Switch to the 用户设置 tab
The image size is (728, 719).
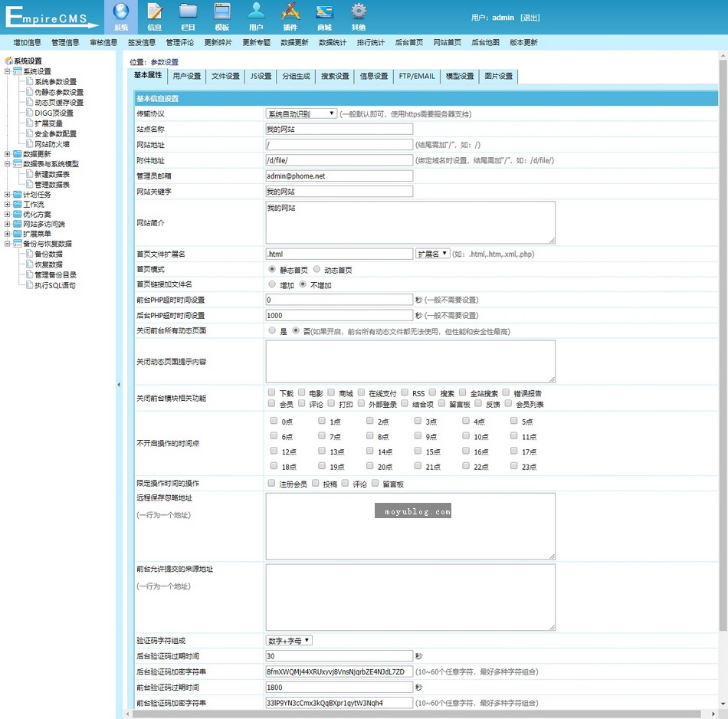point(187,76)
